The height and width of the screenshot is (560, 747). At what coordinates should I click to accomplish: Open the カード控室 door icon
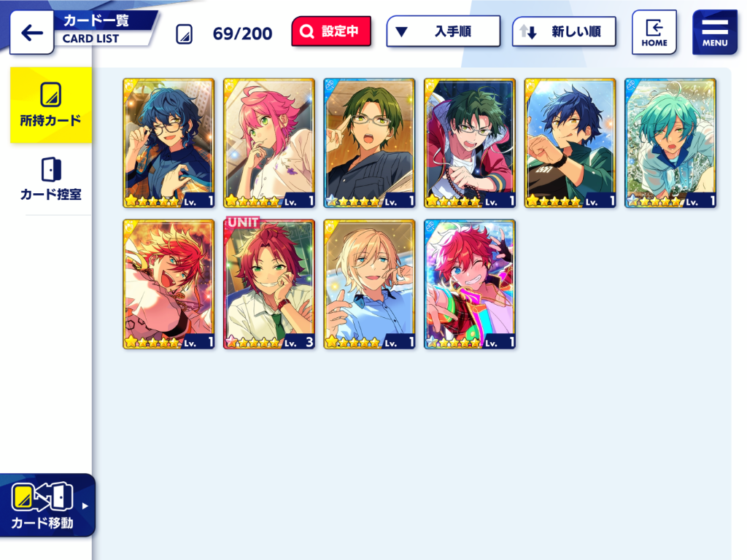coord(51,169)
